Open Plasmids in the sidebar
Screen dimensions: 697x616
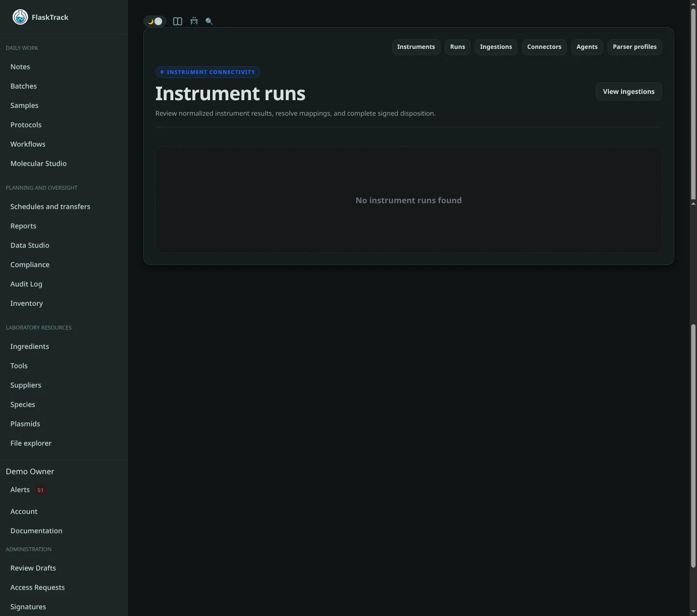[x=63, y=424]
